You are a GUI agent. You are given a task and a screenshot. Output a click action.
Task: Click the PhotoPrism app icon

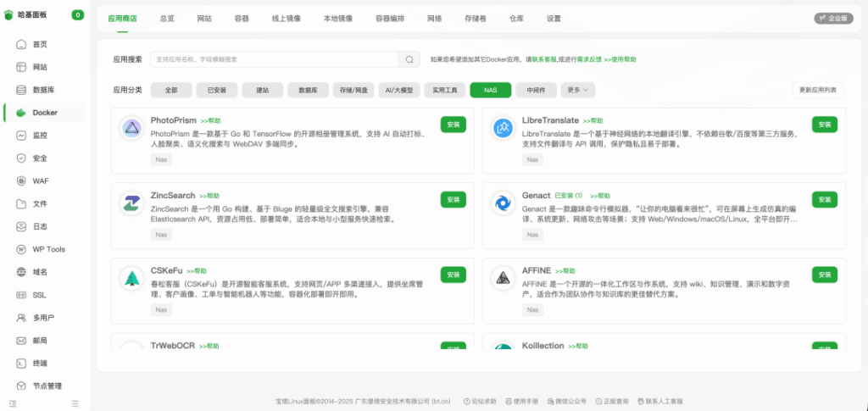pyautogui.click(x=131, y=129)
